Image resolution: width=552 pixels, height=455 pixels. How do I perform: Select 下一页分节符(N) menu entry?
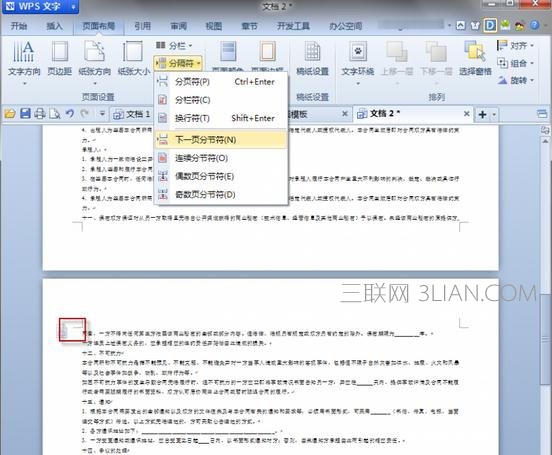(221, 140)
